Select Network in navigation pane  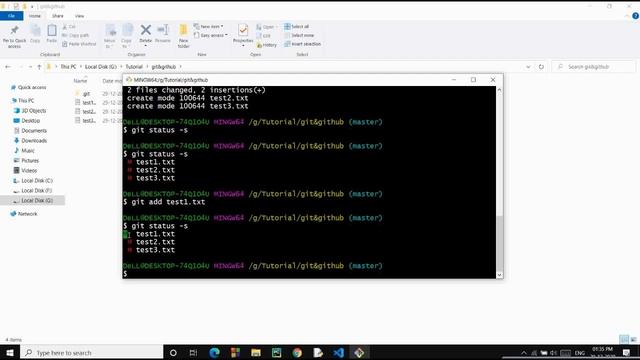(x=24, y=214)
